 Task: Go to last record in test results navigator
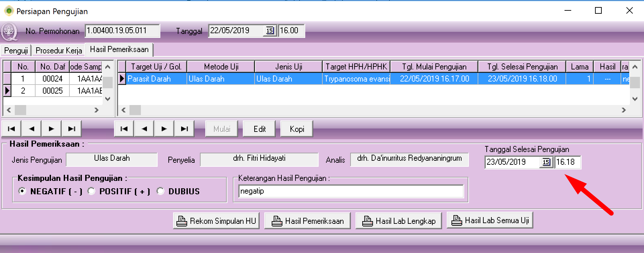point(184,129)
